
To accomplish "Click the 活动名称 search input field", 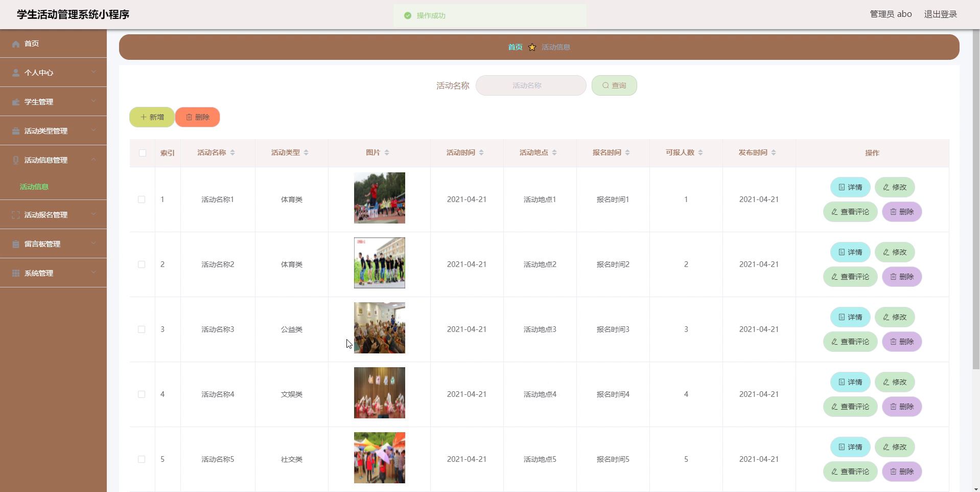I will (531, 85).
